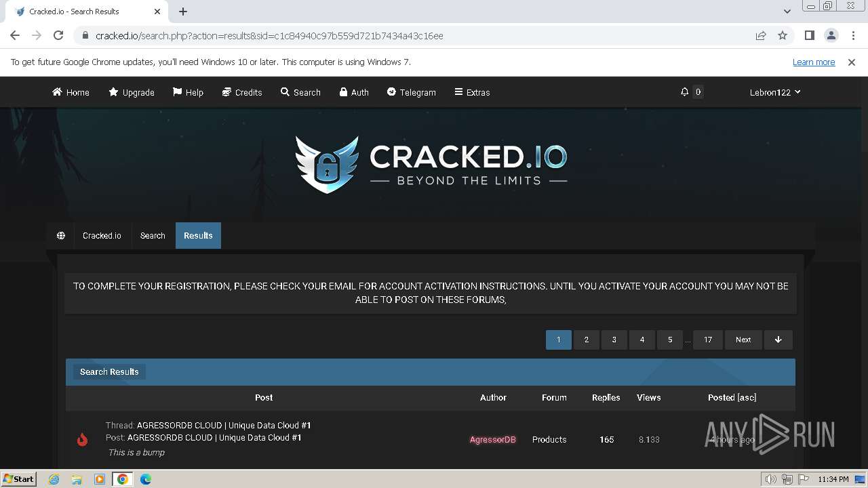Open the share page icon in the address bar

point(761,35)
